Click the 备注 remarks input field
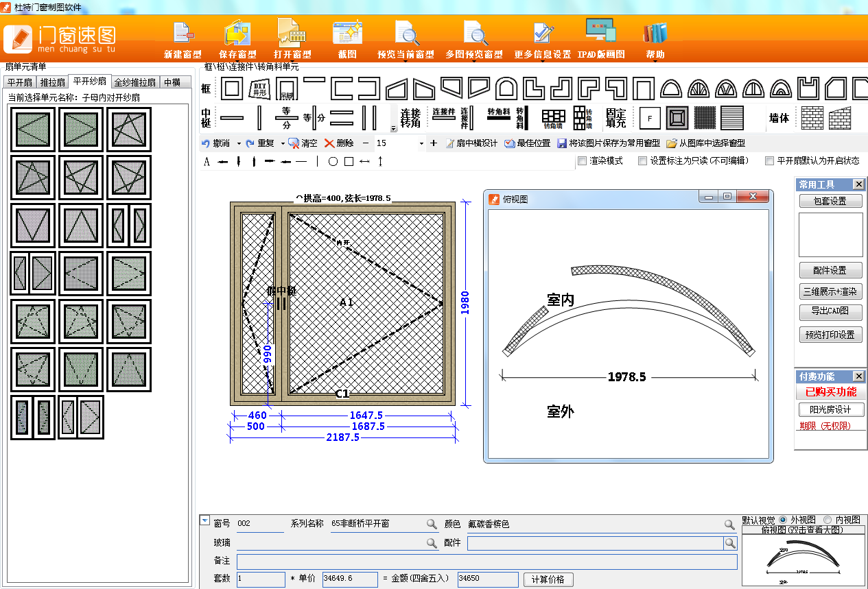This screenshot has width=868, height=589. point(487,562)
